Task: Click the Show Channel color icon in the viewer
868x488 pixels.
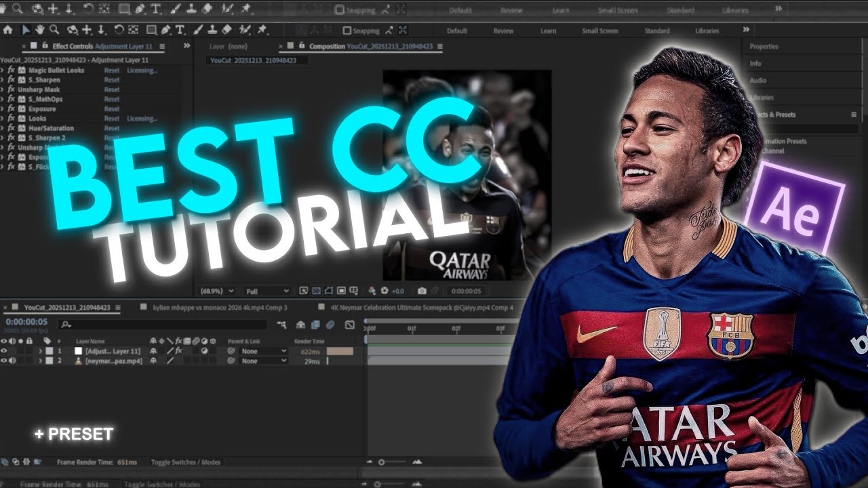Action: point(372,291)
